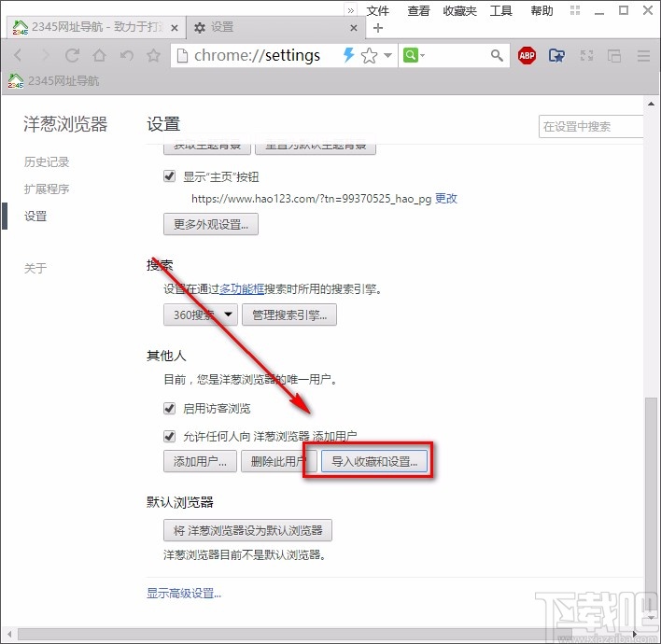Image resolution: width=661 pixels, height=644 pixels.
Task: Open 历史记录 in the sidebar
Action: pyautogui.click(x=47, y=161)
